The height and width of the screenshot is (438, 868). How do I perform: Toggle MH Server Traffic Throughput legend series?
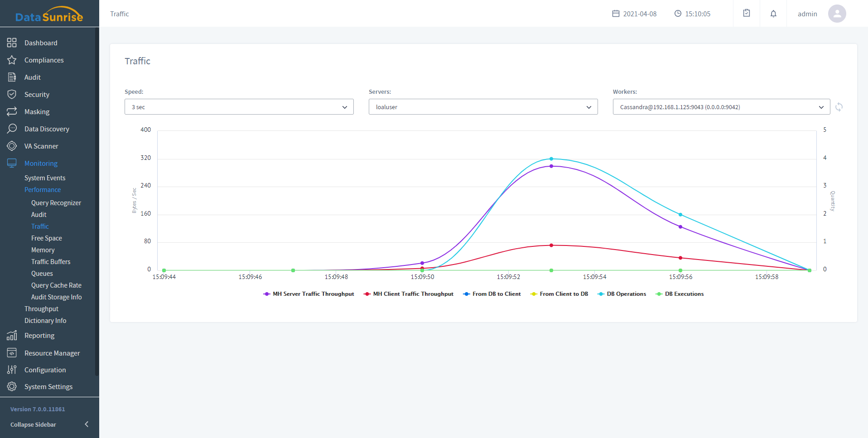click(309, 294)
